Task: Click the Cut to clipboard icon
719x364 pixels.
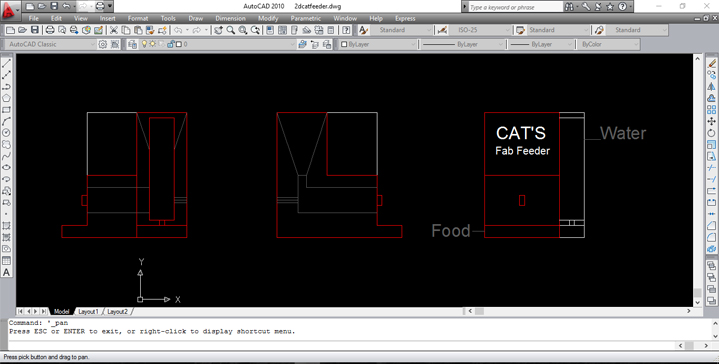Action: pyautogui.click(x=114, y=30)
